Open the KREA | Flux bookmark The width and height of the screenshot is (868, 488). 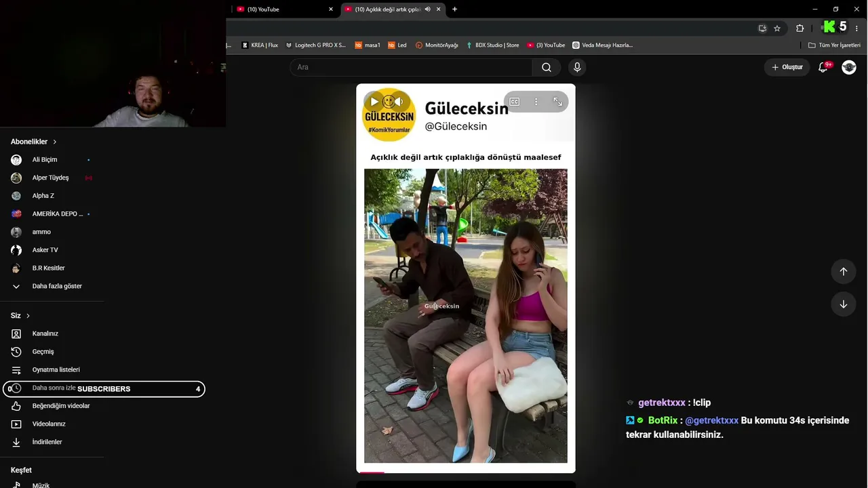pyautogui.click(x=260, y=45)
